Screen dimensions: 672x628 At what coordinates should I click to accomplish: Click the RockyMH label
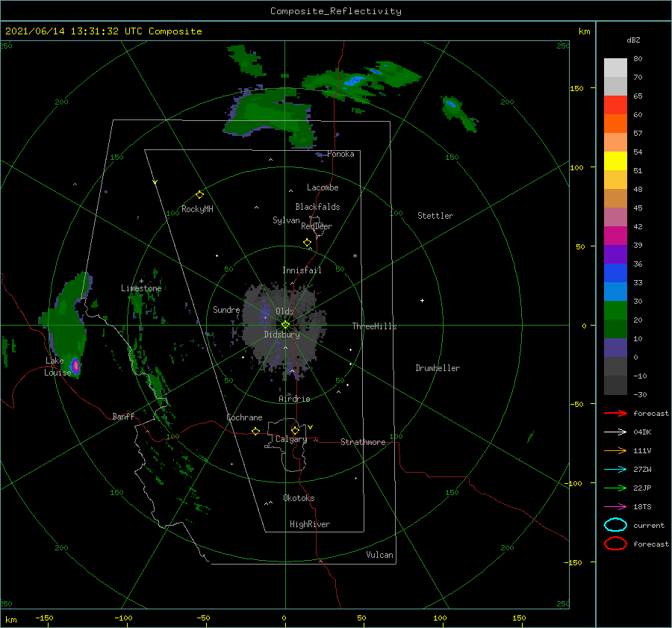197,209
